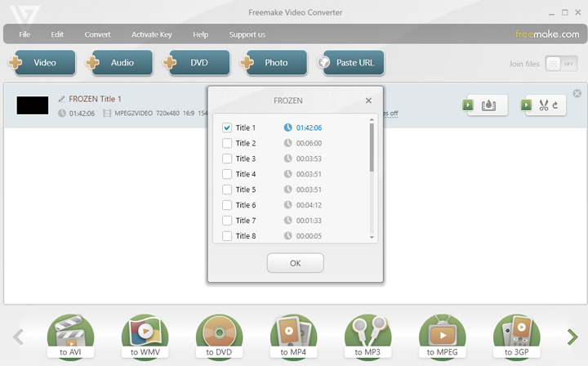Choose the to DVD output format

tap(219, 337)
